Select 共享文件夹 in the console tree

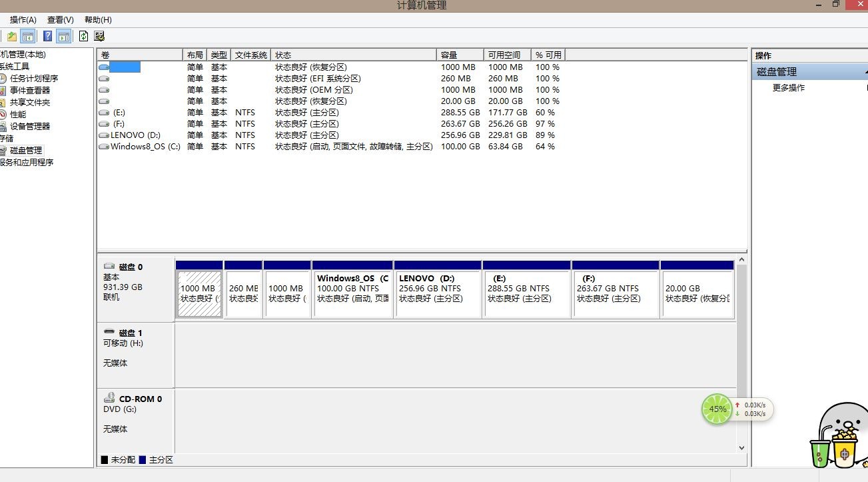coord(30,103)
